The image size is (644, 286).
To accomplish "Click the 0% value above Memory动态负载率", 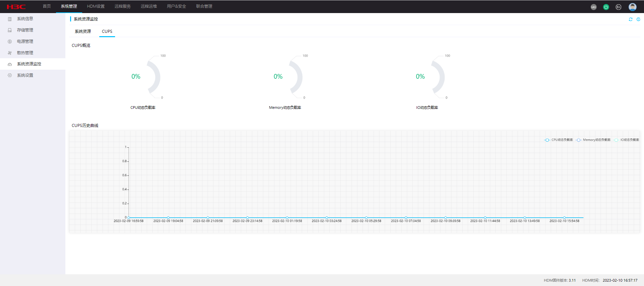I will pos(278,77).
